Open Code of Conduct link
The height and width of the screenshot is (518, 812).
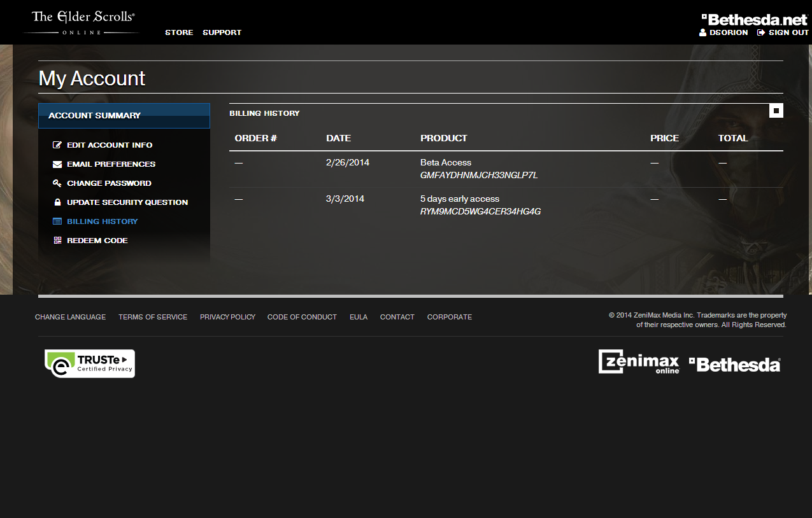302,317
